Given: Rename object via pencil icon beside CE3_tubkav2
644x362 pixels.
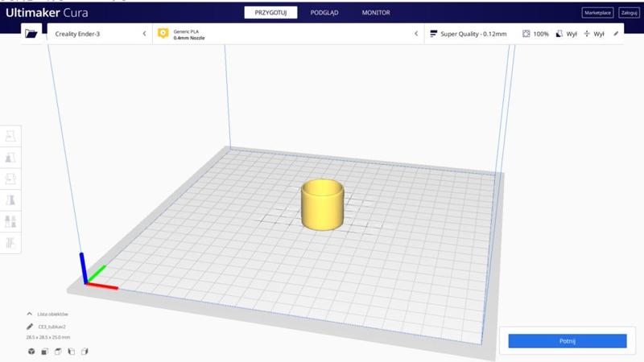Looking at the screenshot, I should click(30, 327).
